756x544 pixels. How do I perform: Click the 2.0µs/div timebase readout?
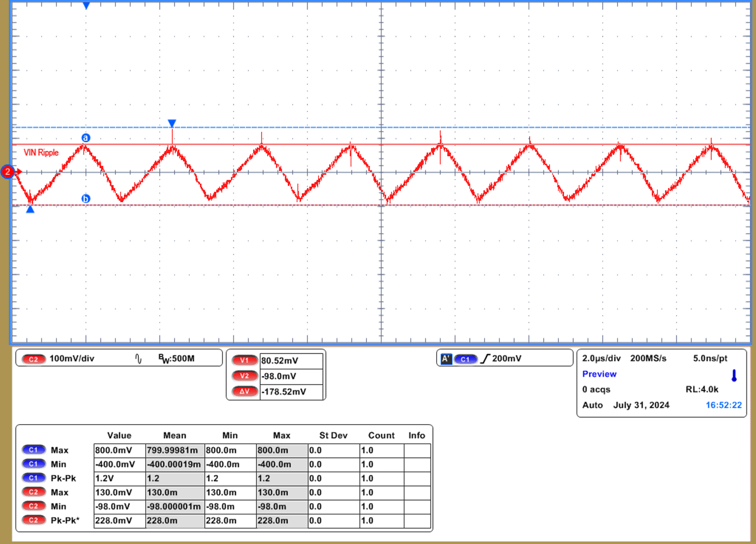[601, 359]
